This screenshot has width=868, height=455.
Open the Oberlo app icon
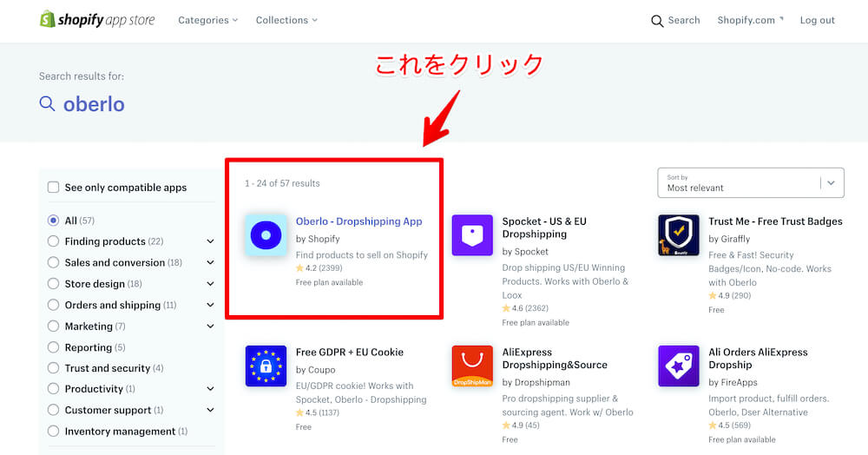(266, 235)
